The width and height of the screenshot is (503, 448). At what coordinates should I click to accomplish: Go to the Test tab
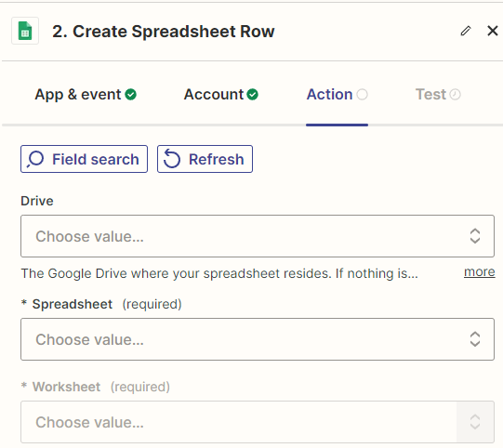pyautogui.click(x=438, y=94)
